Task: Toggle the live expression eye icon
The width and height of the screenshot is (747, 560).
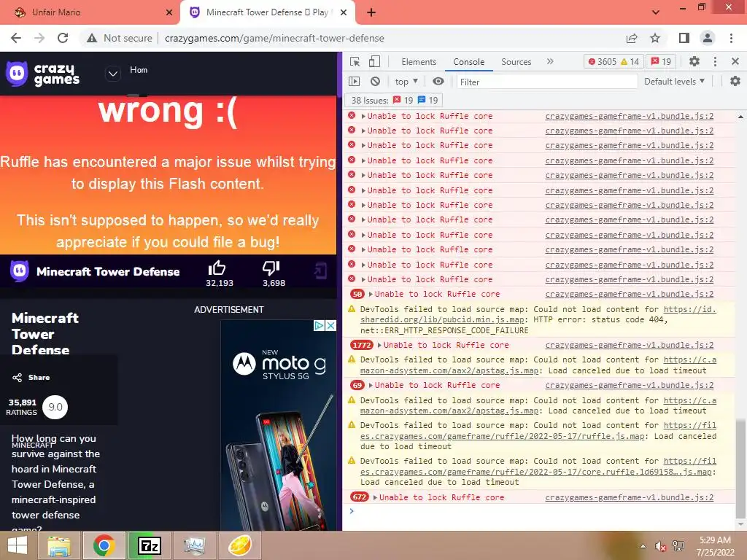Action: click(438, 82)
